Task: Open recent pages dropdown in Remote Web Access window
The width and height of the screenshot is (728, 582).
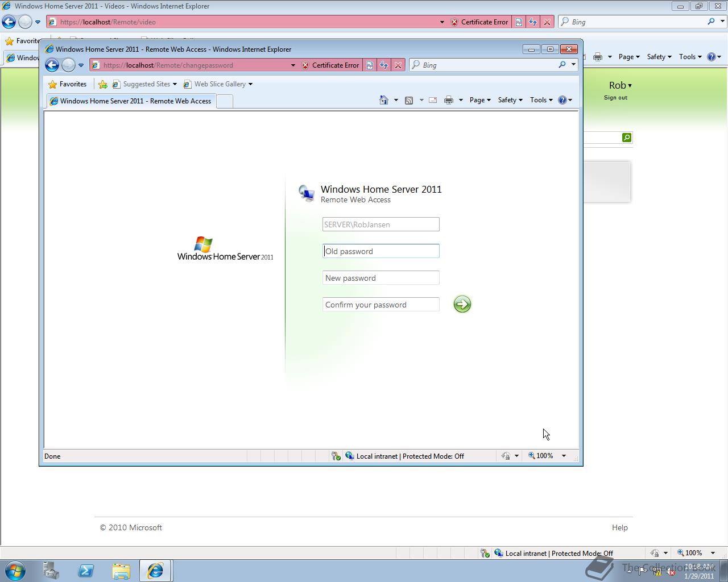Action: pos(81,65)
